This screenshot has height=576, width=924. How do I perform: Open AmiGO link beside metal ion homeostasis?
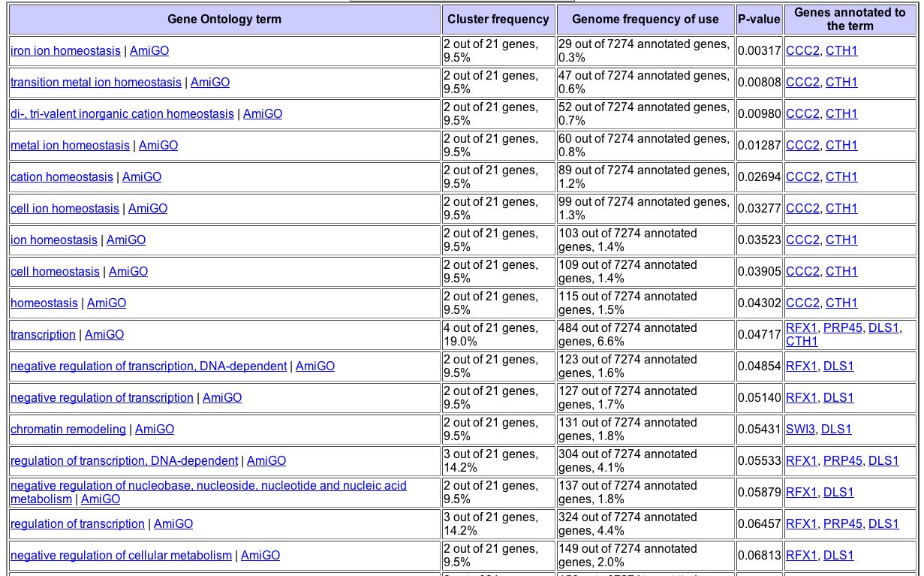pos(158,146)
